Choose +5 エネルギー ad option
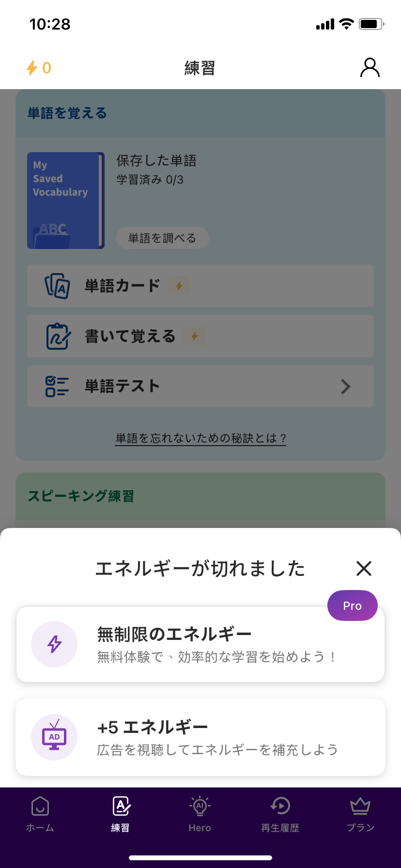The image size is (401, 868). [x=200, y=737]
